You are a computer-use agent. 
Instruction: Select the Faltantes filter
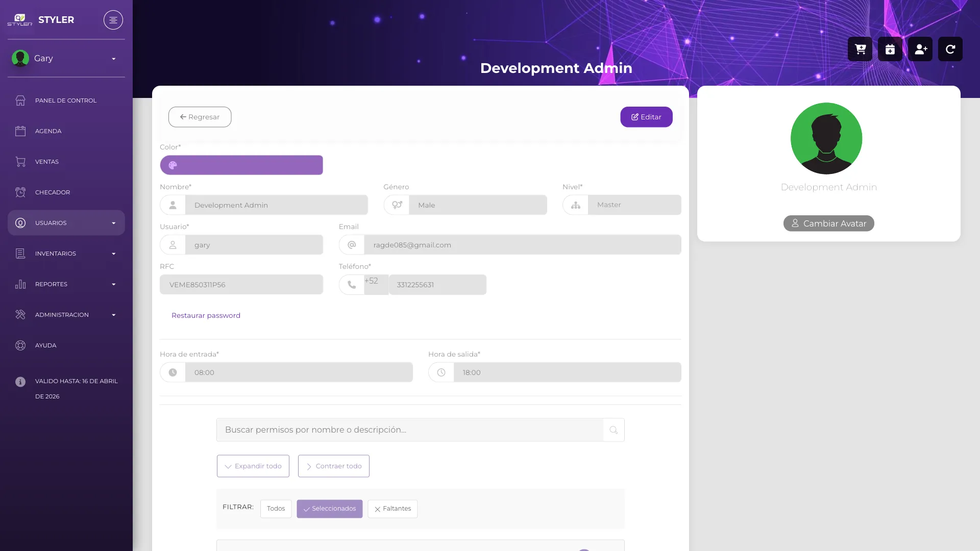point(393,509)
